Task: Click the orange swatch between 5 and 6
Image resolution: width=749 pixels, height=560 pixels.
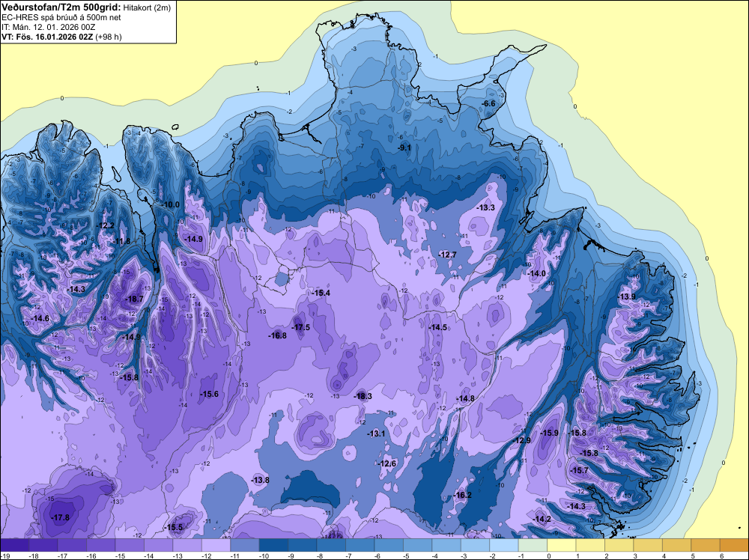Action: (706, 545)
